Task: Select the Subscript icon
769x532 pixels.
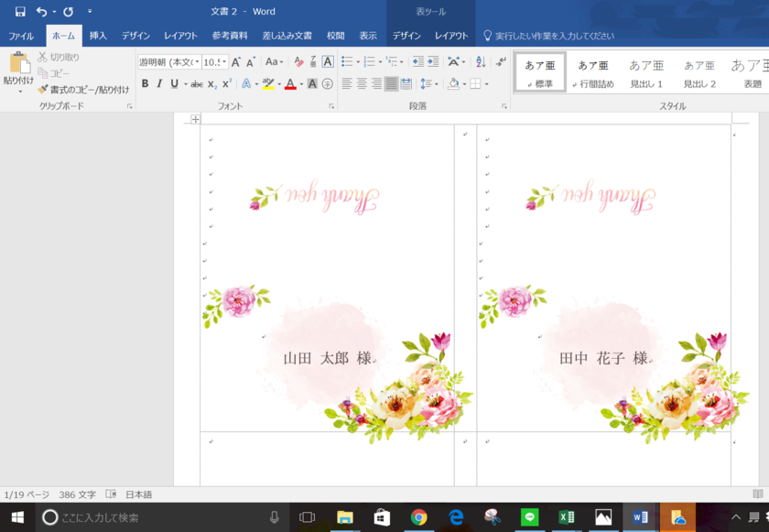Action: pyautogui.click(x=212, y=82)
